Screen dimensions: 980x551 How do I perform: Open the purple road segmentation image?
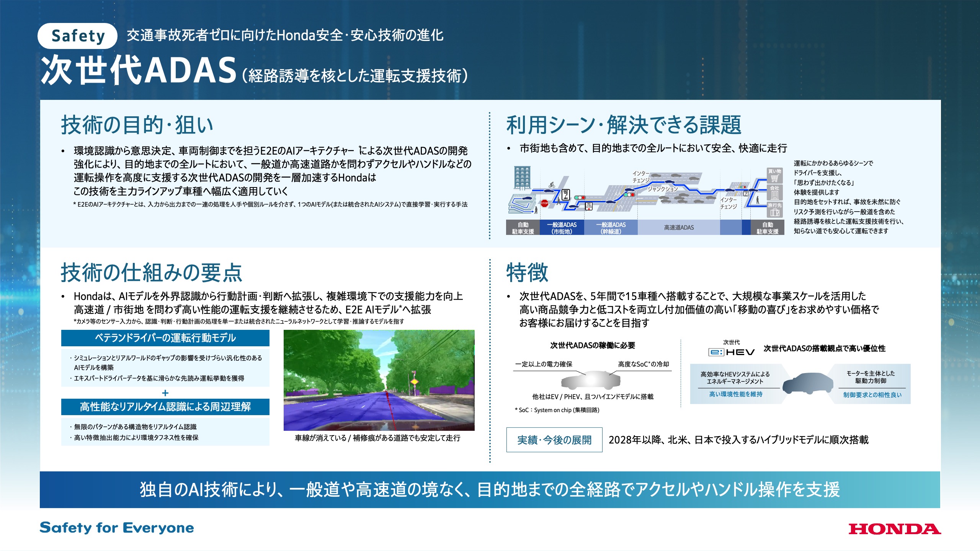[x=379, y=380]
